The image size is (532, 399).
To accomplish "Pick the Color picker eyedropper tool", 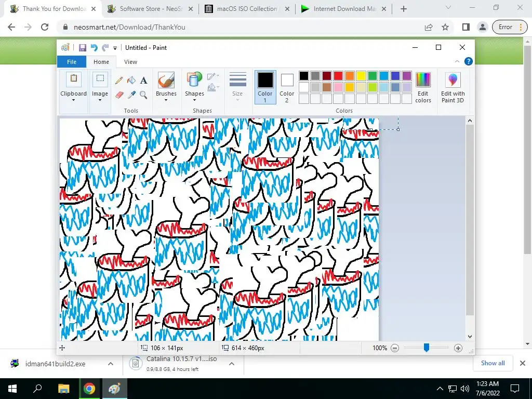I will [131, 95].
